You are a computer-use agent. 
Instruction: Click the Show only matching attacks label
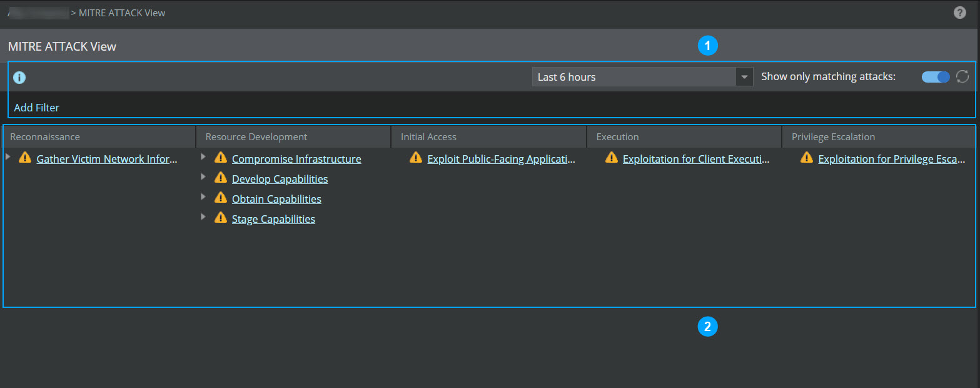point(829,77)
